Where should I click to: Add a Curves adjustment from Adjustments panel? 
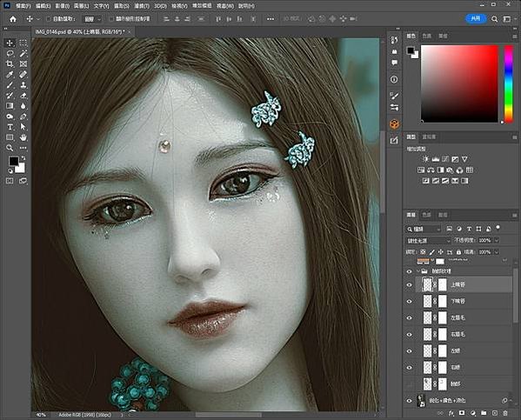coord(445,159)
